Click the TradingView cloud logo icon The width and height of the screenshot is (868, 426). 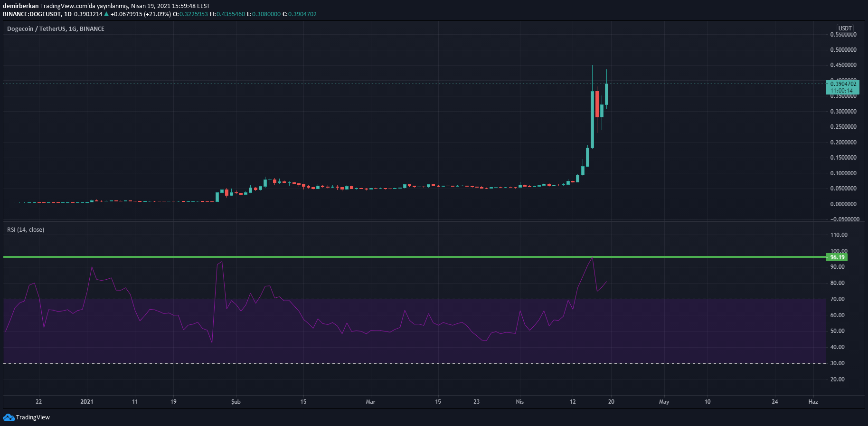9,417
